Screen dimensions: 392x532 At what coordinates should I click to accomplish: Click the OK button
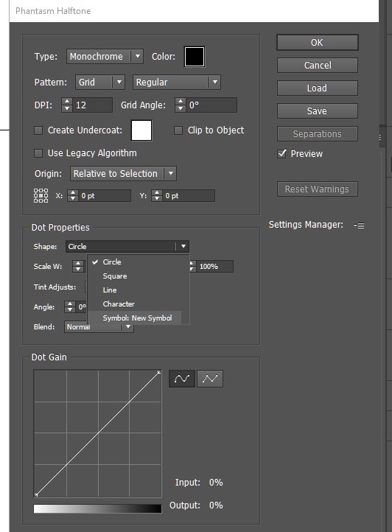coord(318,43)
